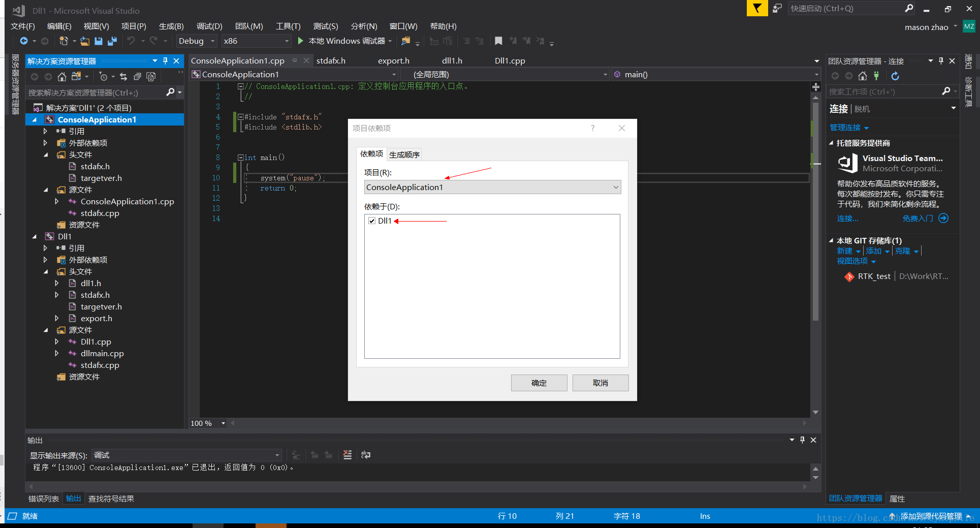Select the RTK_test Git repository entry
The image size is (980, 528).
point(874,276)
